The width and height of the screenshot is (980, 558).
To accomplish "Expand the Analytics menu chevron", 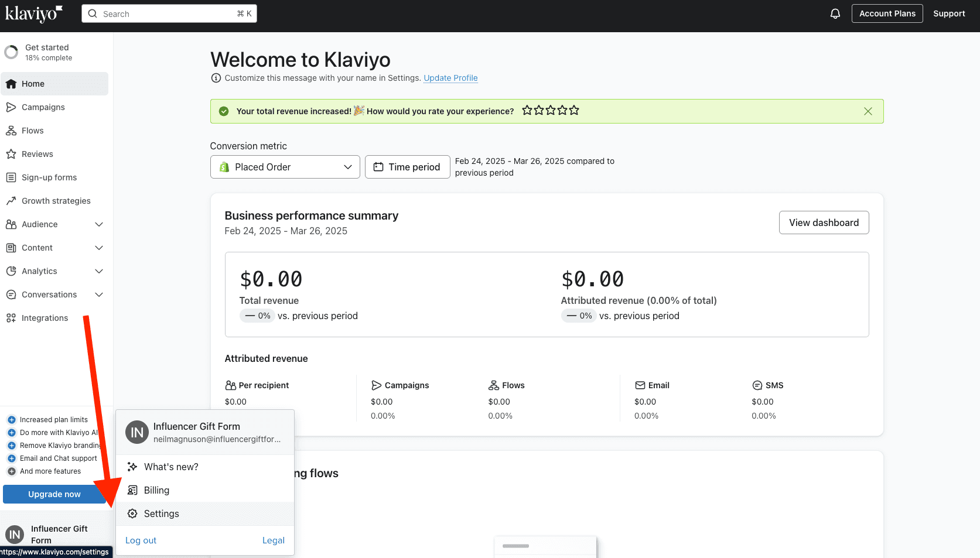I will pyautogui.click(x=99, y=271).
